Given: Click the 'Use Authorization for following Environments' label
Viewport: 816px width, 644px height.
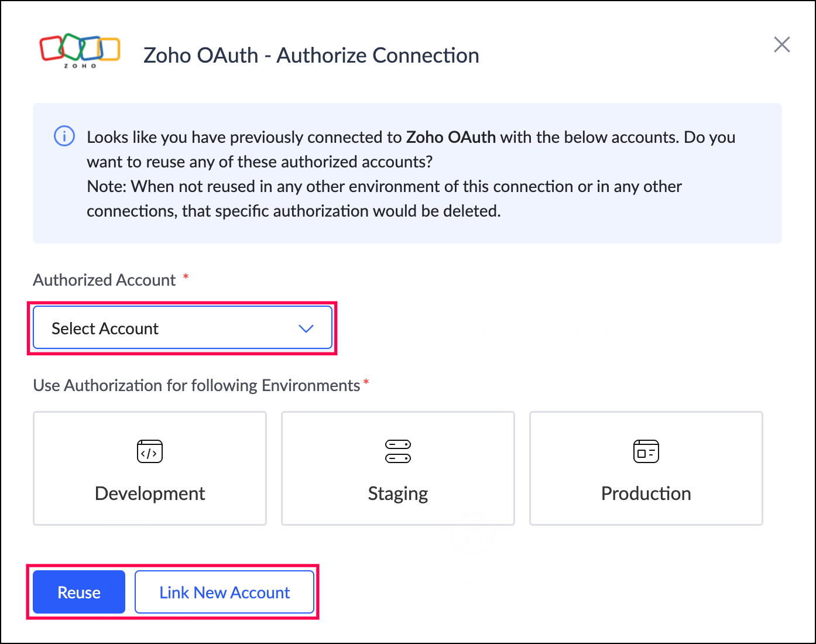Looking at the screenshot, I should coord(196,385).
